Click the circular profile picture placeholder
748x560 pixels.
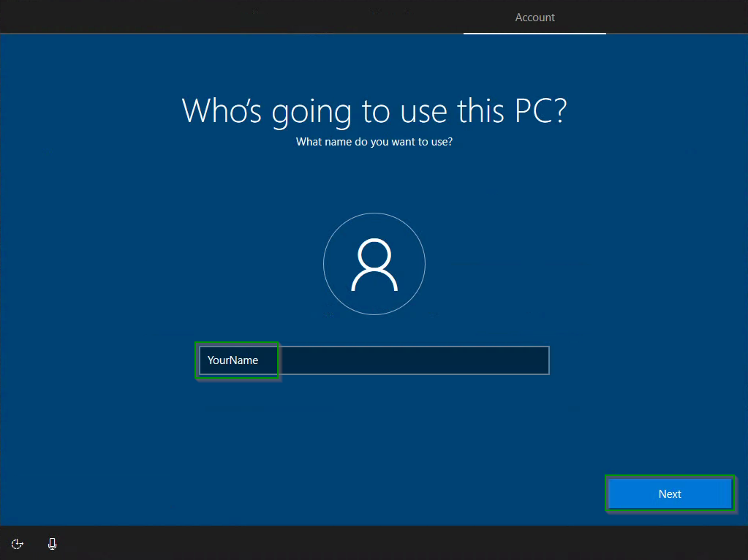coord(374,264)
